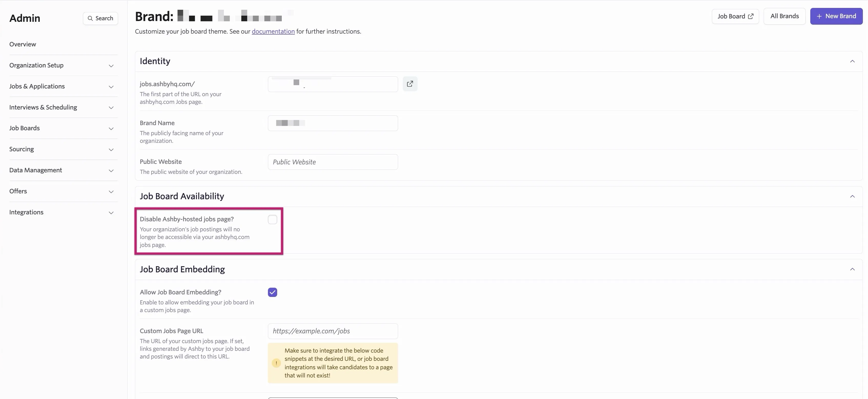Expand Jobs & Applications section
This screenshot has width=868, height=399.
[x=63, y=86]
